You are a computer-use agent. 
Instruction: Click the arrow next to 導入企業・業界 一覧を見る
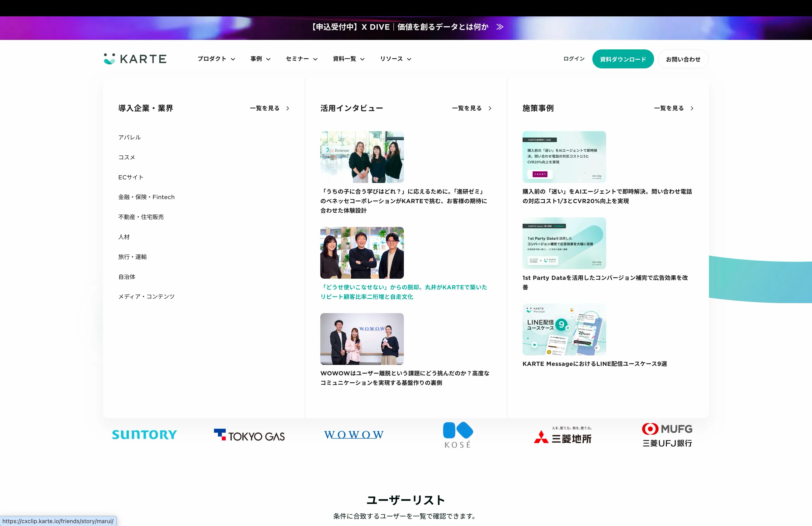tap(288, 108)
